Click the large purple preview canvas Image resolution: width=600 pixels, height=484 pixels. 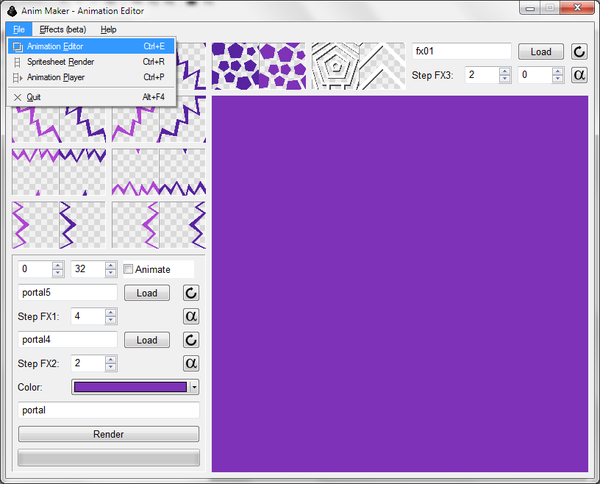pyautogui.click(x=400, y=284)
